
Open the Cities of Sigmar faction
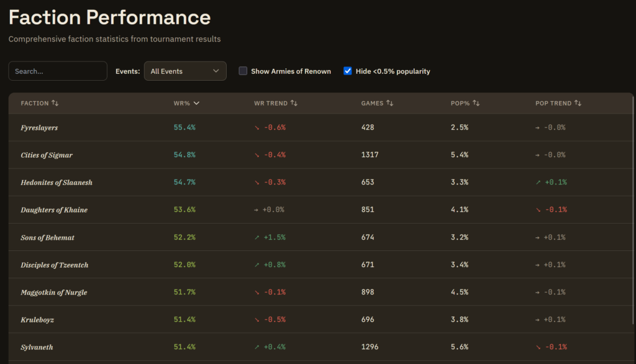point(47,155)
